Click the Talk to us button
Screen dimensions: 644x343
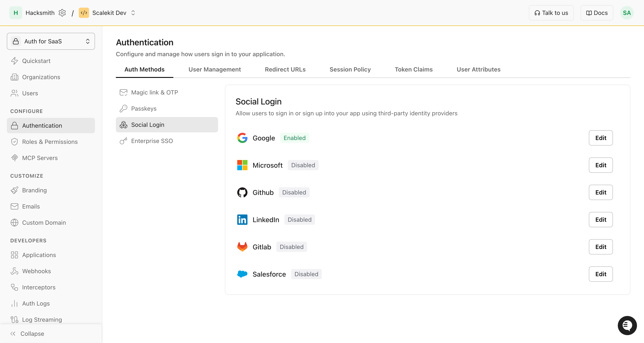coord(551,13)
